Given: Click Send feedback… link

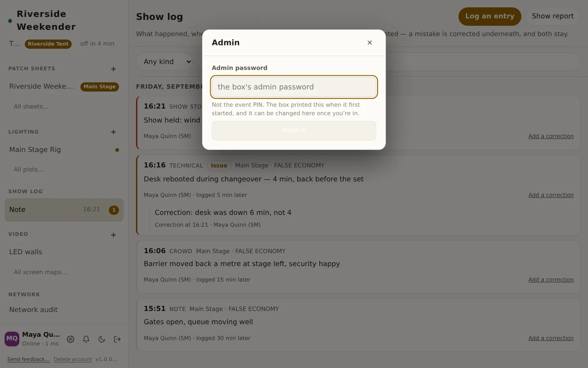Looking at the screenshot, I should point(29,359).
